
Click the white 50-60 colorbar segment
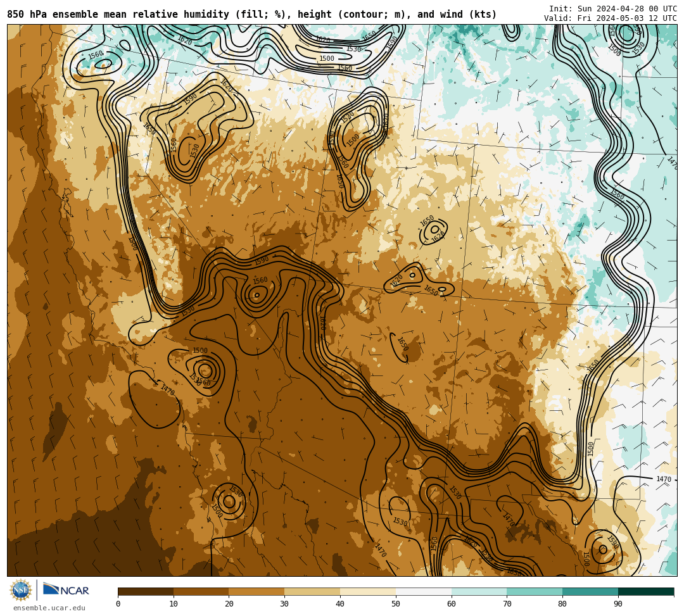tap(424, 591)
